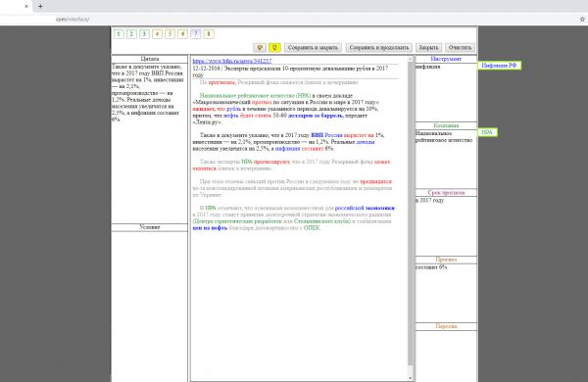Screen dimensions: 588x382
Task: Open the finam.ru news article link
Action: pyautogui.click(x=232, y=61)
